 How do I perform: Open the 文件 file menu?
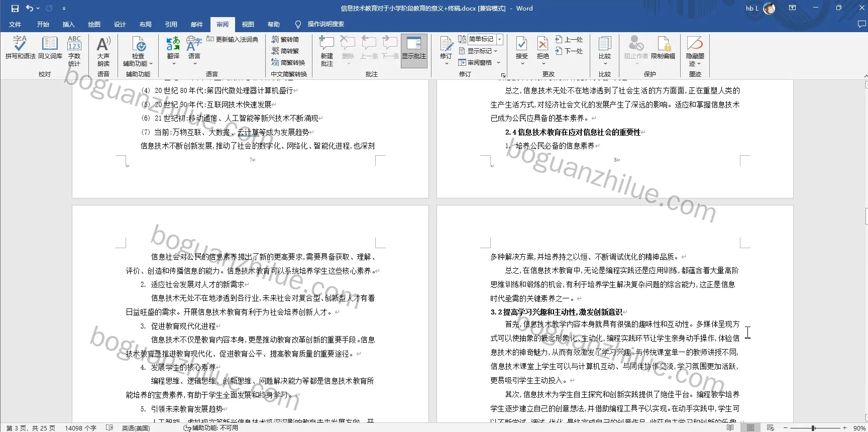[x=15, y=24]
